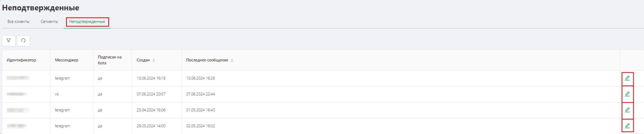
Task: Open the Сегменты tab
Action: pos(49,22)
